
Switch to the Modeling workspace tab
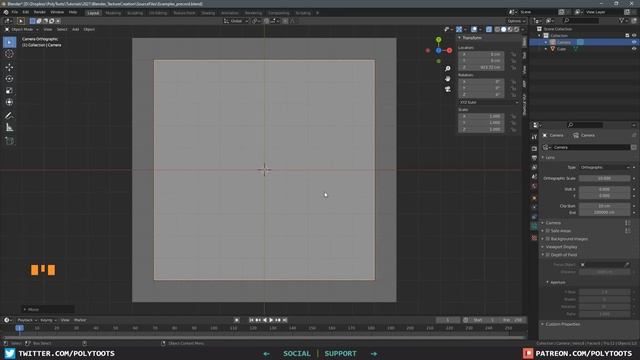[113, 13]
